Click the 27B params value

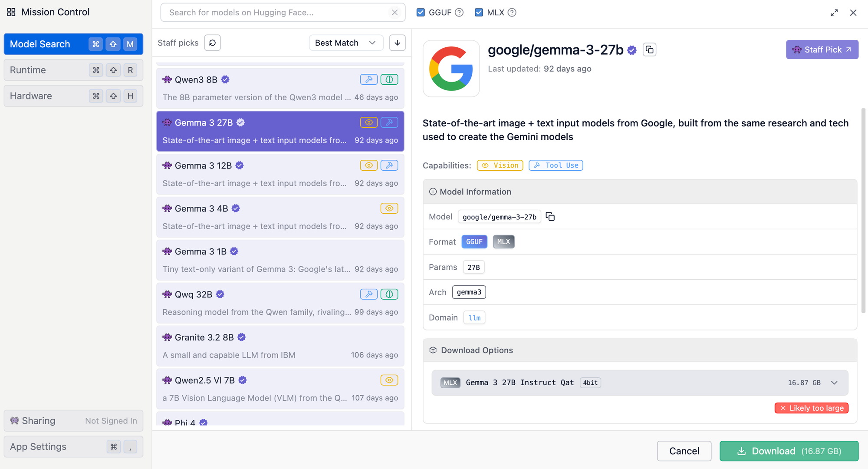473,267
